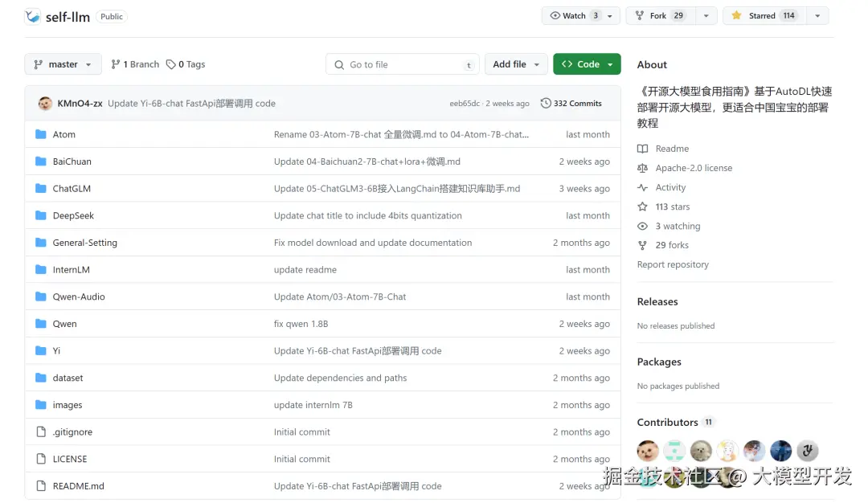Open 'Update dependencies and paths' commit message
Image resolution: width=868 pixels, height=503 pixels.
340,378
